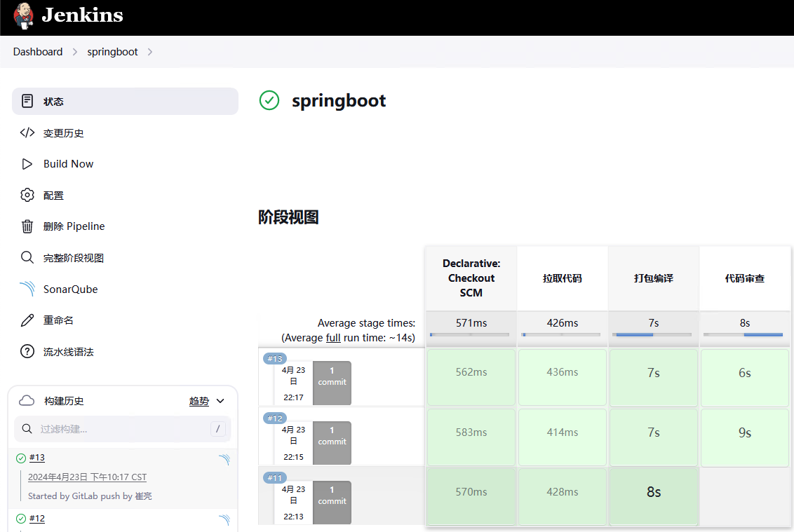This screenshot has height=532, width=794.
Task: Click the #11 badge in stage view
Action: point(275,478)
